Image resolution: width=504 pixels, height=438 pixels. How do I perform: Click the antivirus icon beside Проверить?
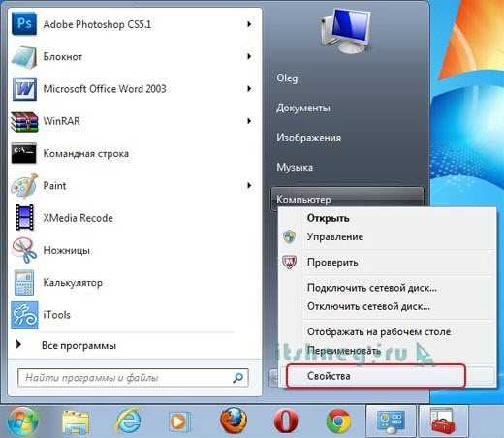click(289, 263)
